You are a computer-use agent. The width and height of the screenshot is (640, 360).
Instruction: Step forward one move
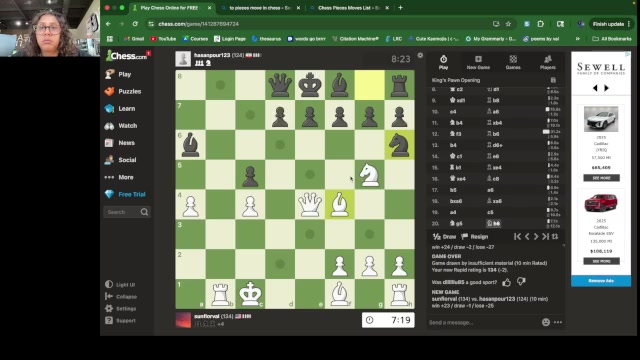536,237
